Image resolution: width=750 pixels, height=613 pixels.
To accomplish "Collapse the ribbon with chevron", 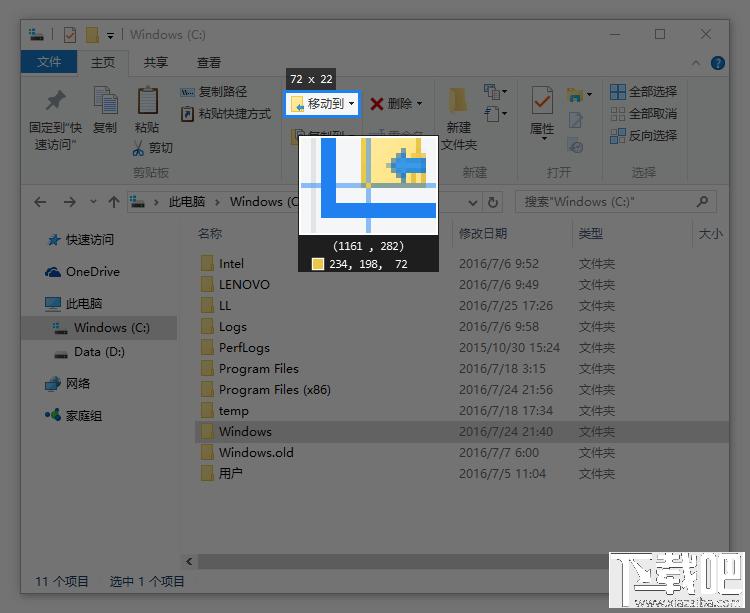I will pos(696,63).
